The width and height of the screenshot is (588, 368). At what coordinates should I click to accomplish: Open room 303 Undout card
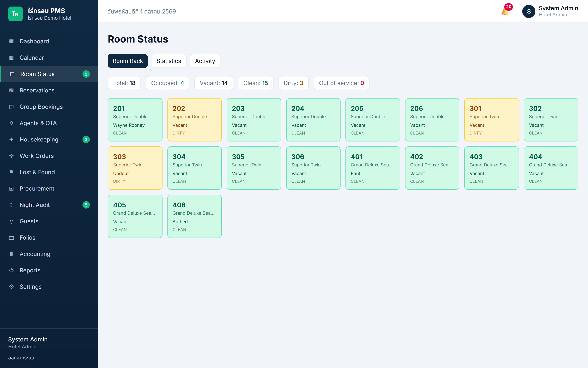(x=135, y=168)
